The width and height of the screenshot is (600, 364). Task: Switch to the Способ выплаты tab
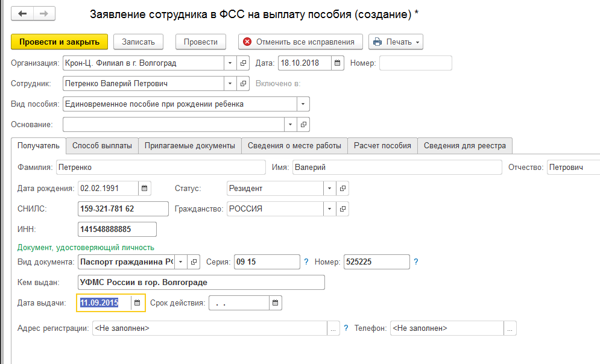point(102,145)
